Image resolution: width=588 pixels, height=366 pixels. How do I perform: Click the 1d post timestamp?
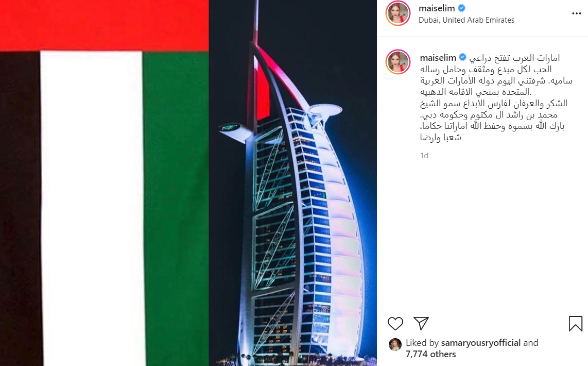tap(424, 155)
